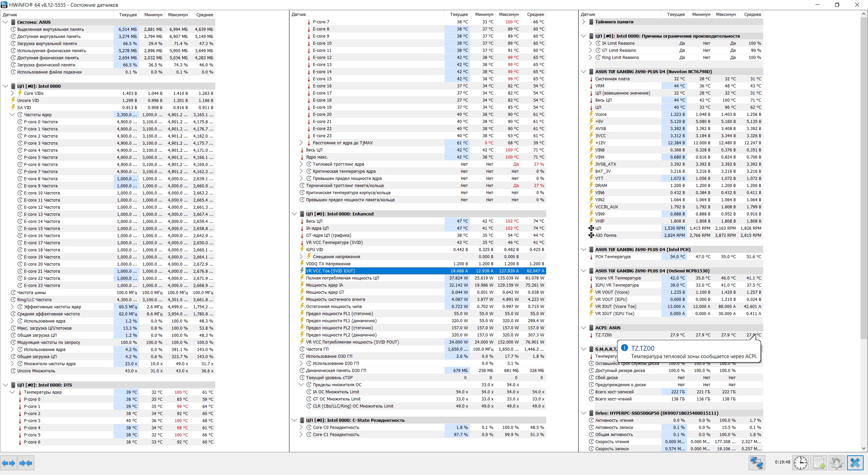Viewport: 868px width, 475px height.
Task: Click the collapse-columns arrows button at bottom left
Action: 26,463
